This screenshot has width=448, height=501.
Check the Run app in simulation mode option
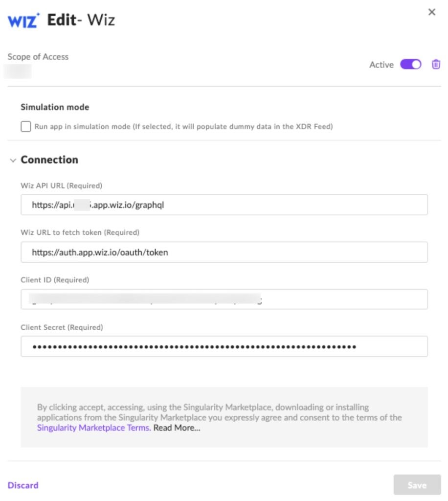pos(25,126)
